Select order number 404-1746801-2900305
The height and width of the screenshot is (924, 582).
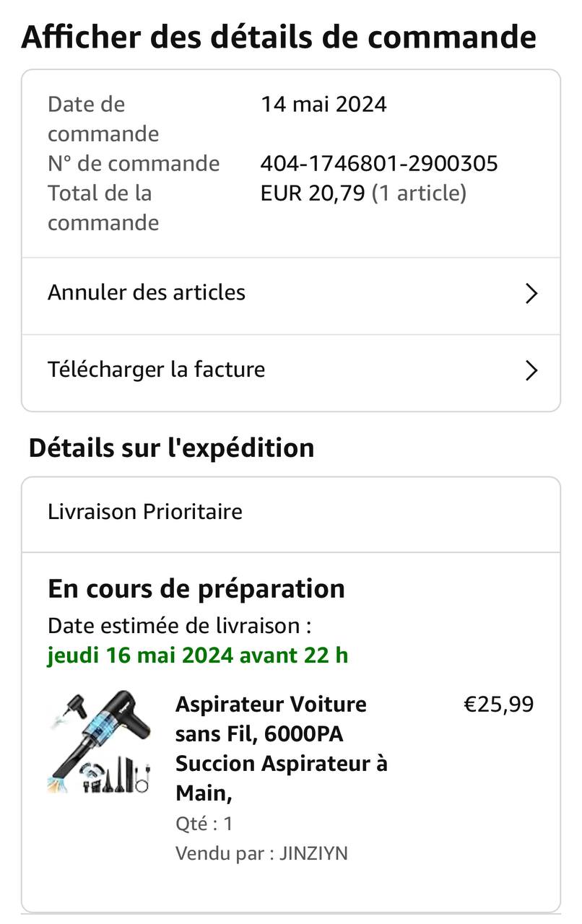tap(379, 163)
